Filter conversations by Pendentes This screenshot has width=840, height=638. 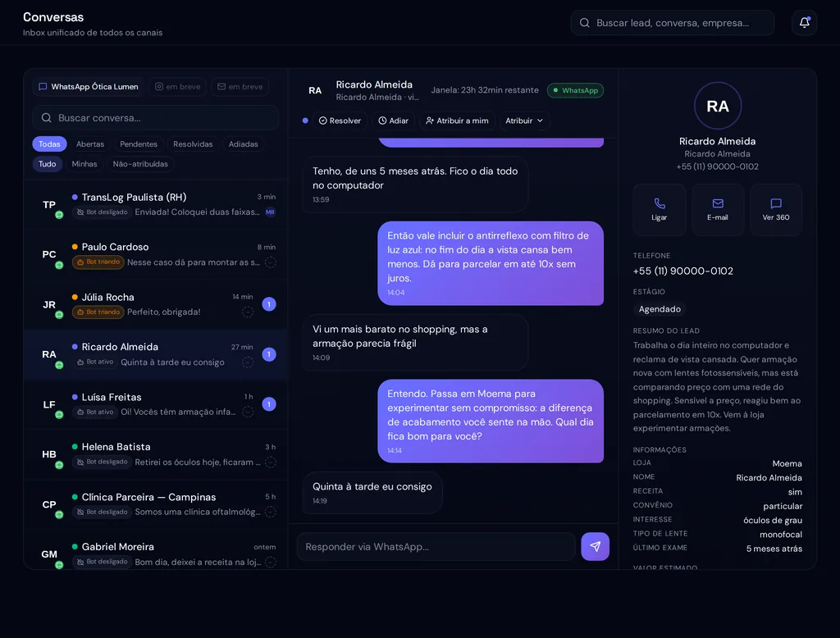point(139,144)
